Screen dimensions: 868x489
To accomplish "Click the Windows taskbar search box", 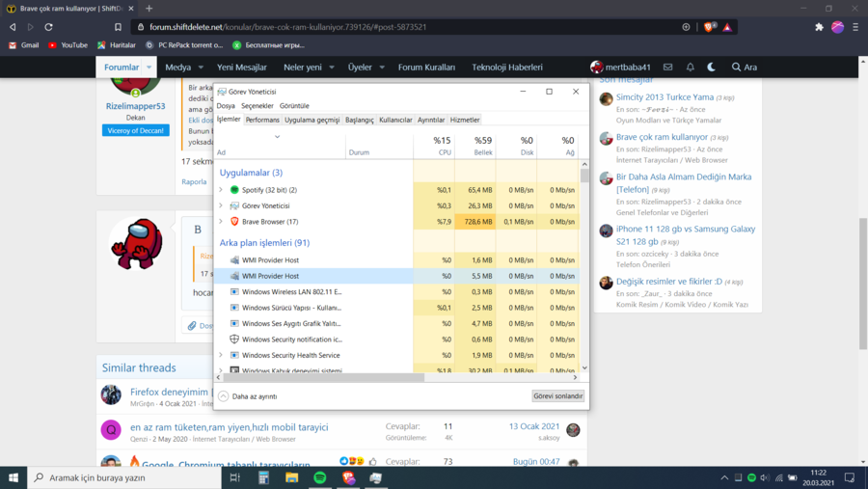I will point(124,477).
